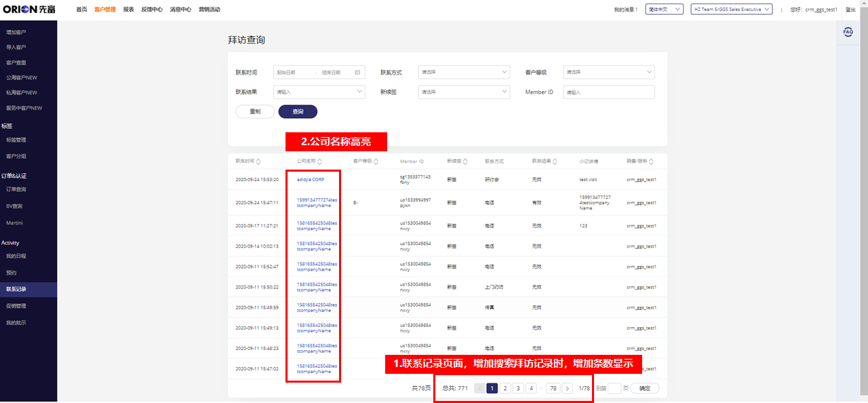Select 订单查询 in the sidebar
The image size is (868, 403).
tap(16, 189)
